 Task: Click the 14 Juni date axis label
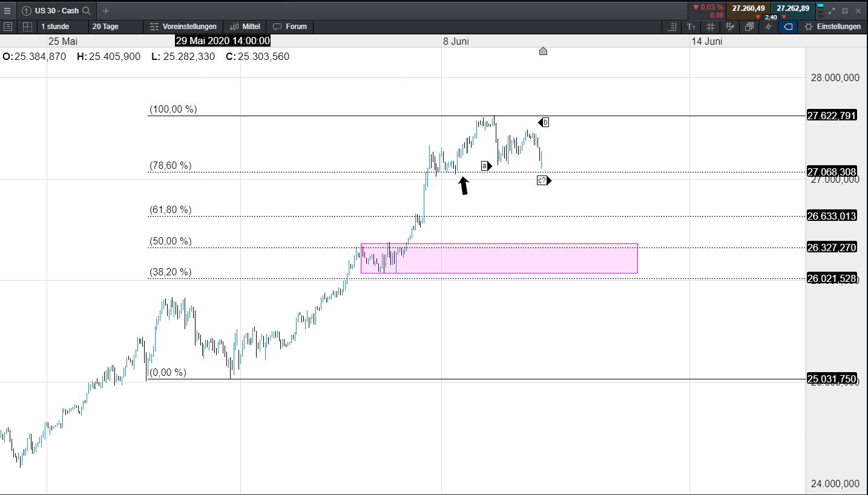[707, 41]
